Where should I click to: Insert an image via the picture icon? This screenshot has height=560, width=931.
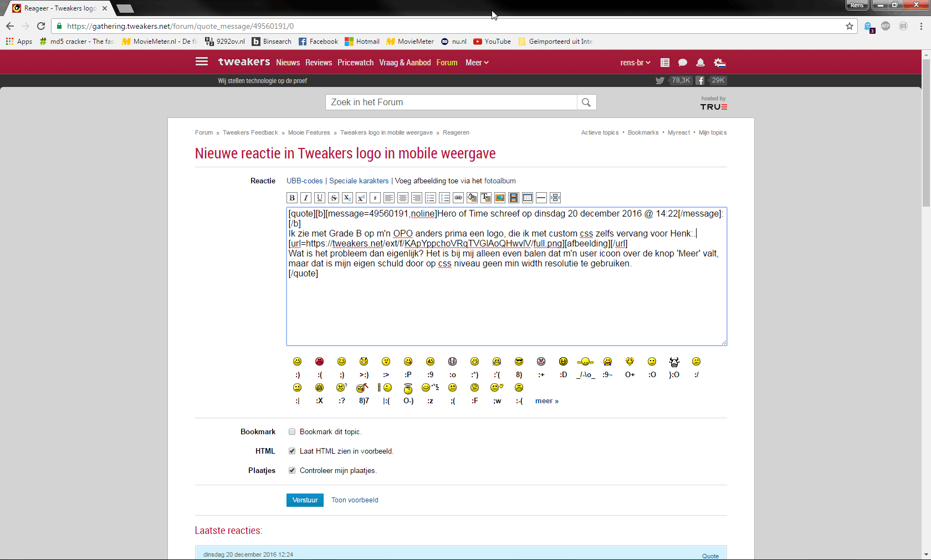point(500,198)
